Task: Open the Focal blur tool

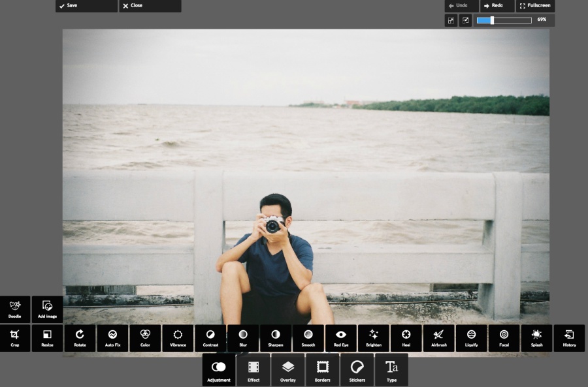Action: pos(504,337)
